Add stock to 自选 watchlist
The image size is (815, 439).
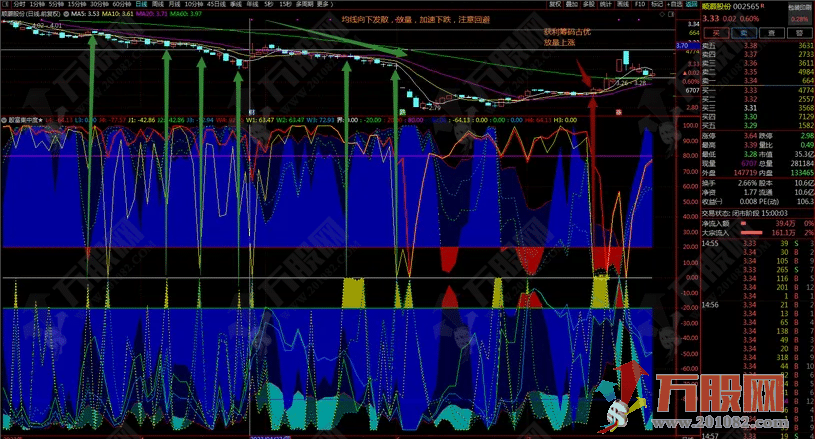pyautogui.click(x=675, y=4)
